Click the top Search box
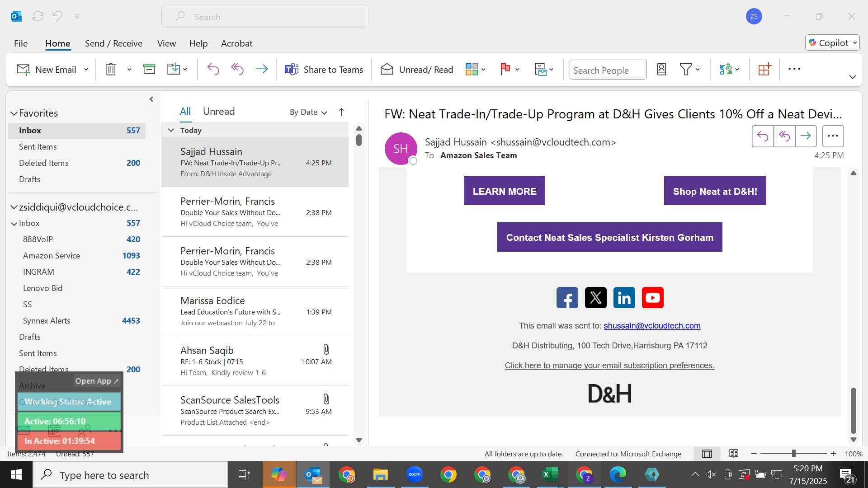 265,17
